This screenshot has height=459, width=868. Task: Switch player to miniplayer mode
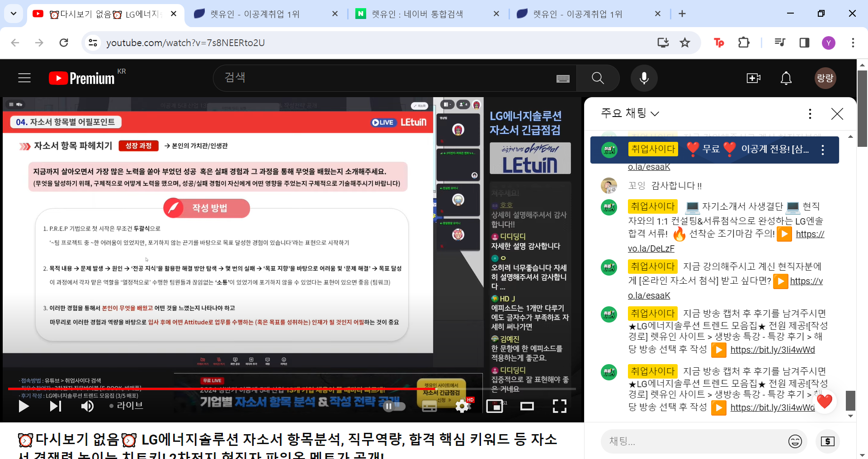495,406
